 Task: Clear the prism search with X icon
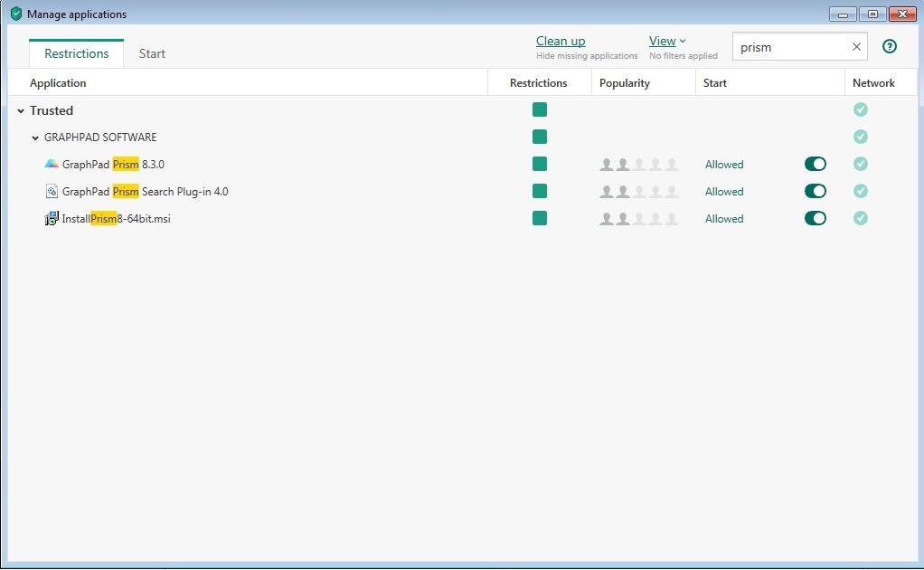pos(856,46)
